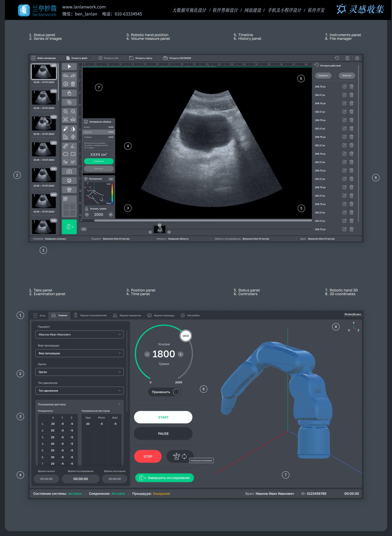
Task: Collapse the Положение датчика section
Action: click(x=119, y=404)
